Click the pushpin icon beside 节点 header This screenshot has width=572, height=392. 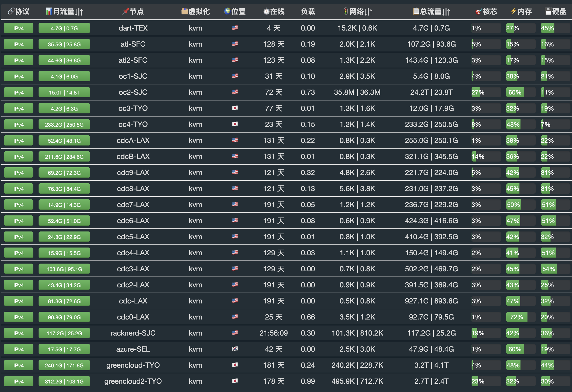tap(126, 11)
